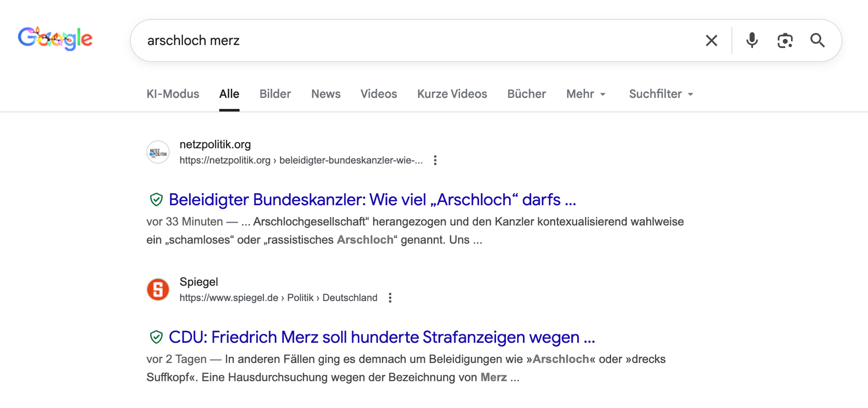Clear the search query with the X icon
The width and height of the screenshot is (868, 408).
[x=711, y=41]
